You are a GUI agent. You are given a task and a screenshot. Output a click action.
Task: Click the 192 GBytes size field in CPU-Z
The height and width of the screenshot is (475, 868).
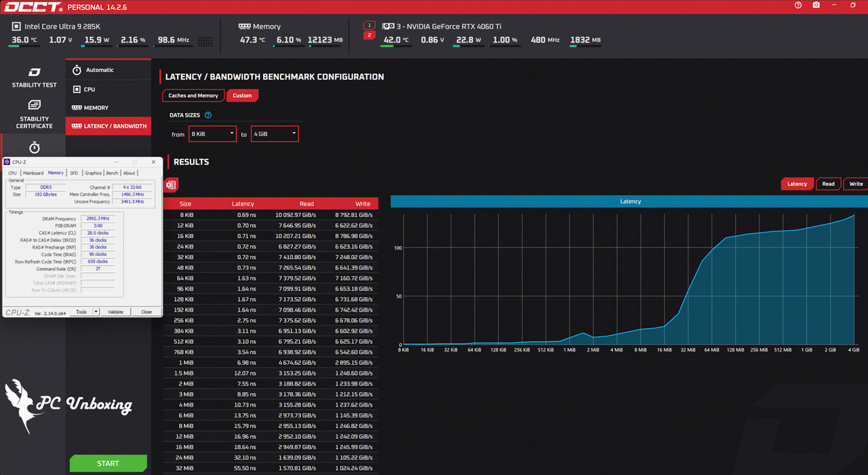[x=45, y=194]
